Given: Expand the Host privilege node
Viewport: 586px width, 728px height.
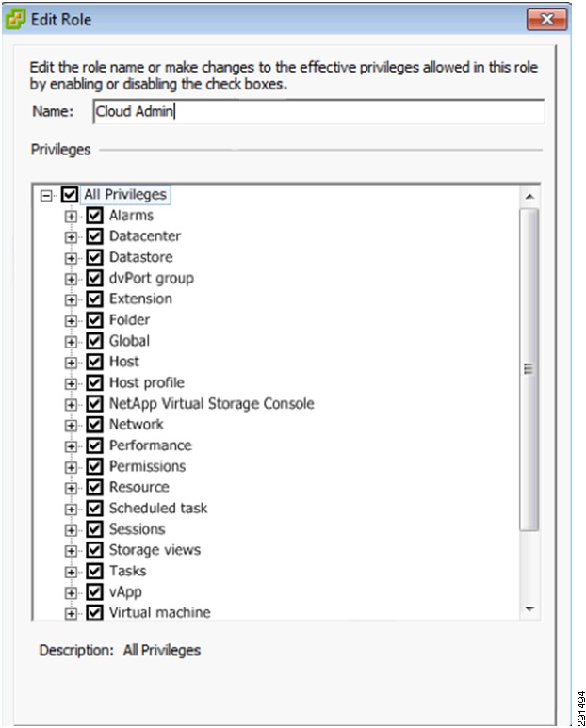Looking at the screenshot, I should 71,363.
